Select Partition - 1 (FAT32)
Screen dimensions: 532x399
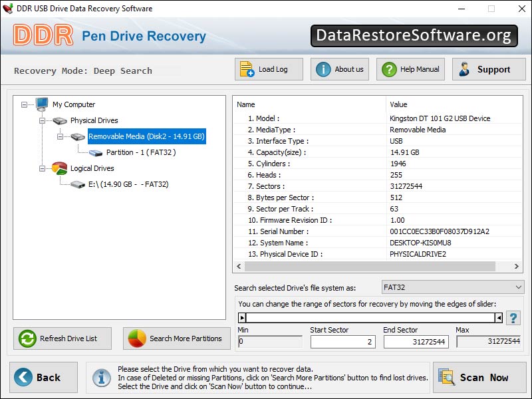[x=141, y=152]
